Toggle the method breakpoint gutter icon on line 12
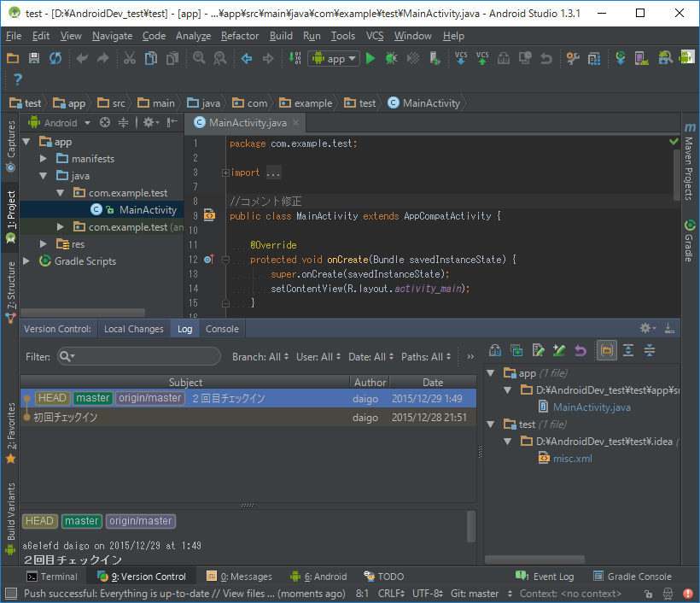The width and height of the screenshot is (700, 603). pyautogui.click(x=208, y=259)
